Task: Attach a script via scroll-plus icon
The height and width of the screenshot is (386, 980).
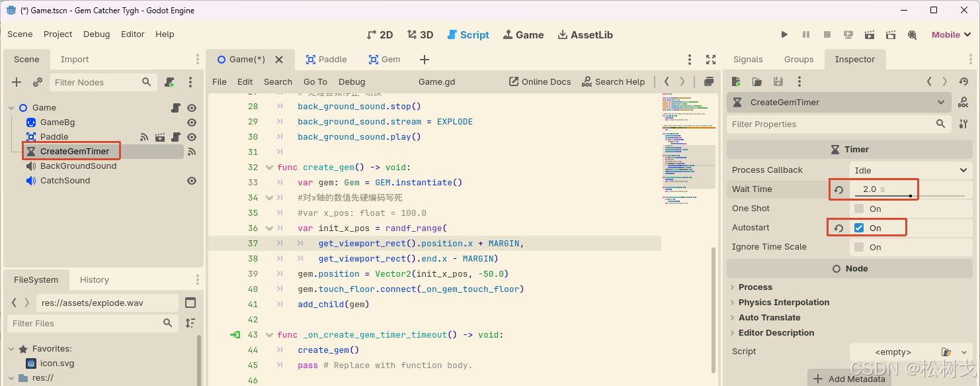Action: [x=170, y=82]
